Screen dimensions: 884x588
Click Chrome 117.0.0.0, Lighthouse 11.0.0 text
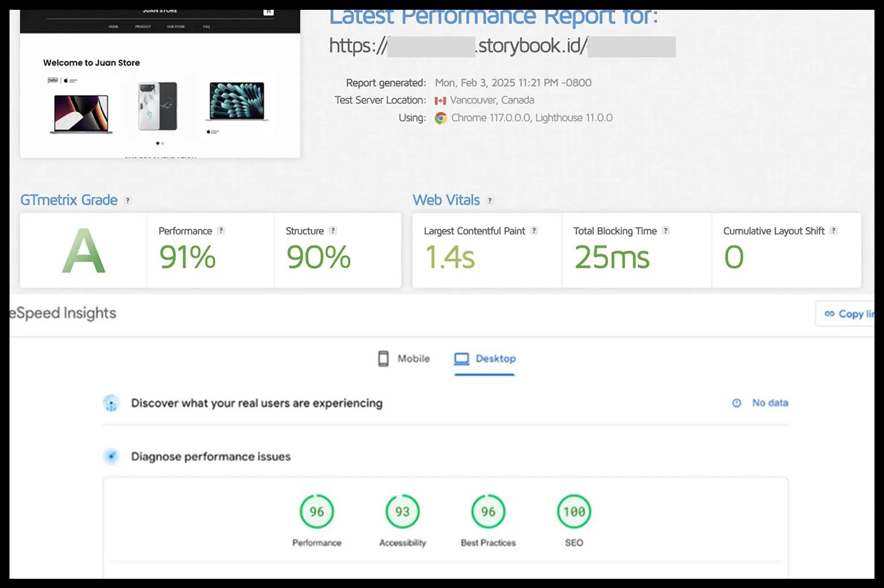click(532, 118)
